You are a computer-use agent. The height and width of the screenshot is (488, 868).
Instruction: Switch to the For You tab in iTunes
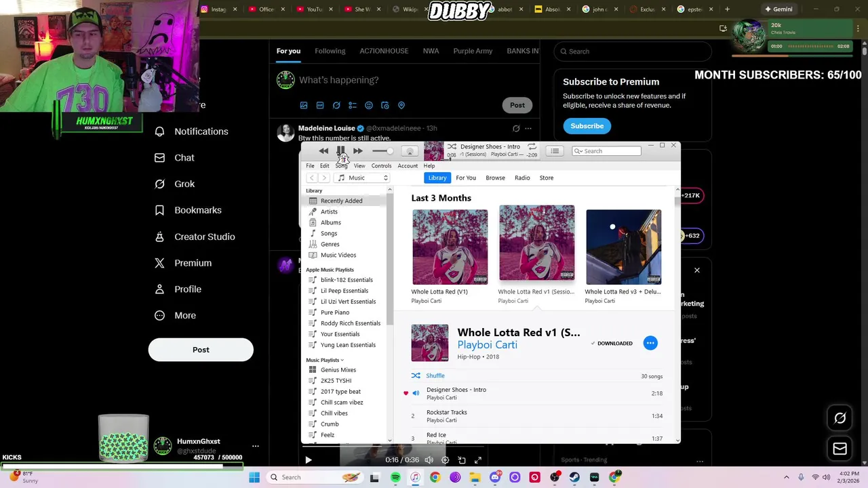(466, 178)
